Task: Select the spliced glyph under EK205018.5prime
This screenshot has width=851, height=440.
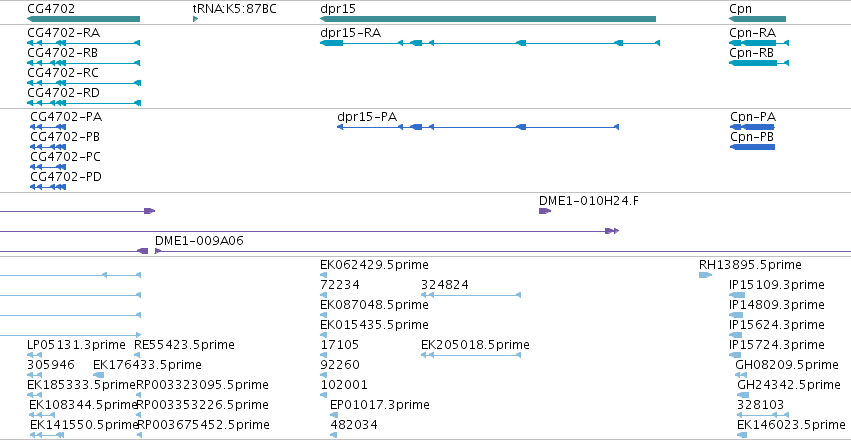Action: pyautogui.click(x=471, y=355)
